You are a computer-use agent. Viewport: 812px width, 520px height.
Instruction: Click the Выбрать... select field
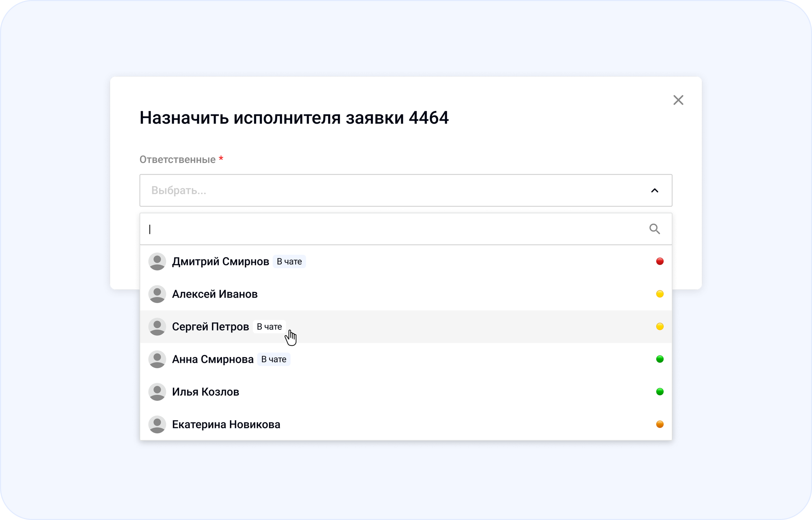tap(406, 190)
